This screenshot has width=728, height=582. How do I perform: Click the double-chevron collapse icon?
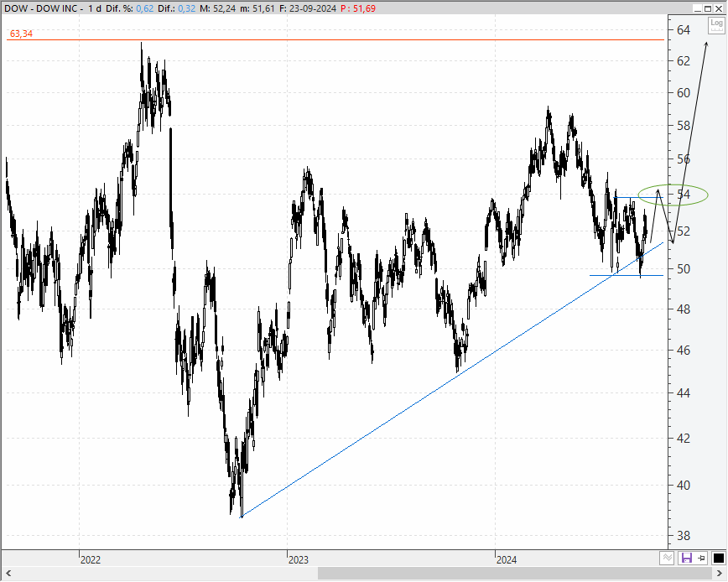pyautogui.click(x=667, y=558)
